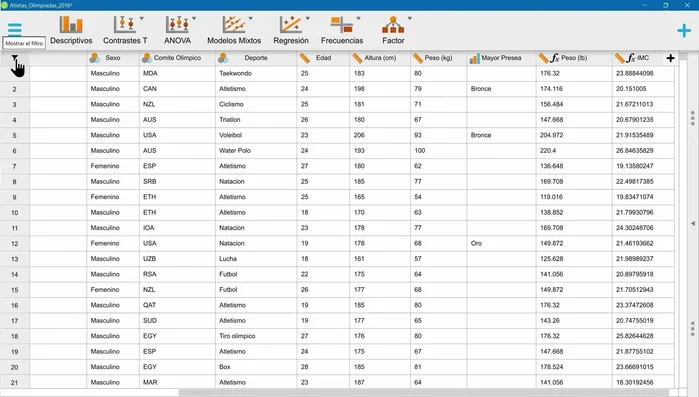Click the UZB committee cell

point(177,259)
